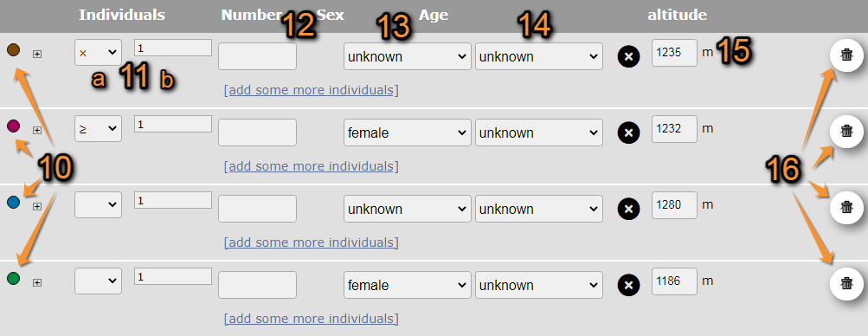Click 'add some more individuals' in the first row

tap(311, 90)
